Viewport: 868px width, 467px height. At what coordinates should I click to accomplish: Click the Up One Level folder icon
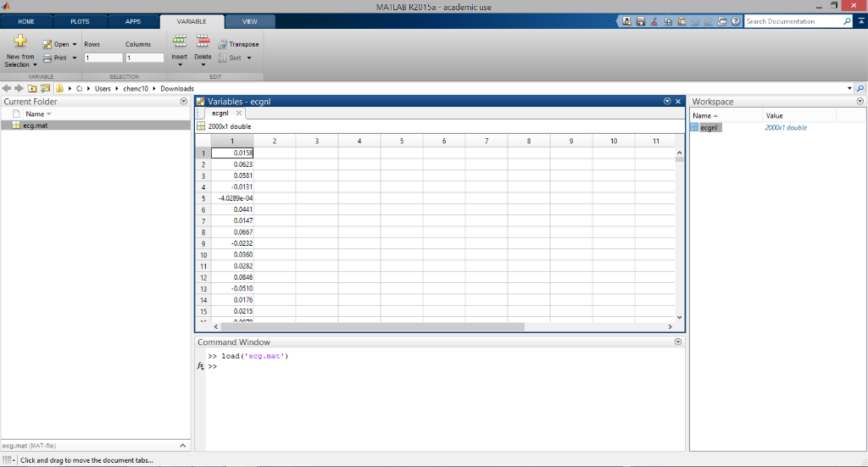(x=32, y=88)
